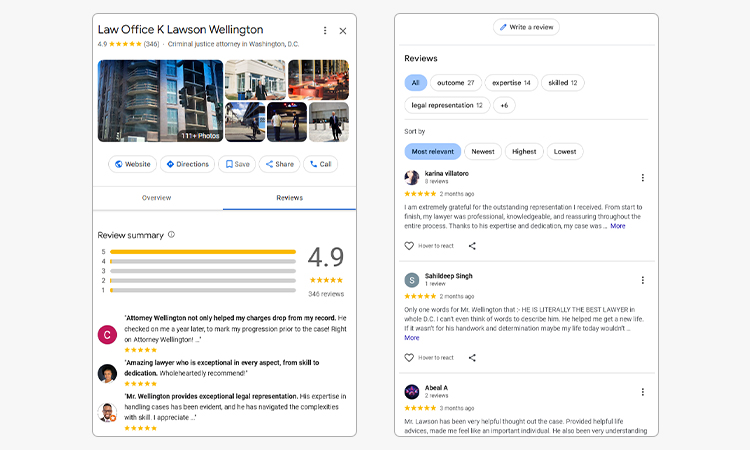Filter reviews by outcome 27

tap(456, 83)
